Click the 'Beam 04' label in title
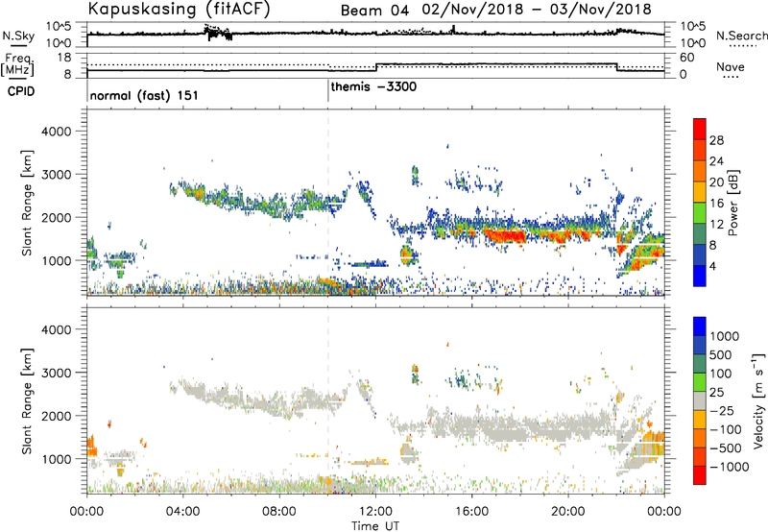The image size is (768, 532). pos(374,11)
